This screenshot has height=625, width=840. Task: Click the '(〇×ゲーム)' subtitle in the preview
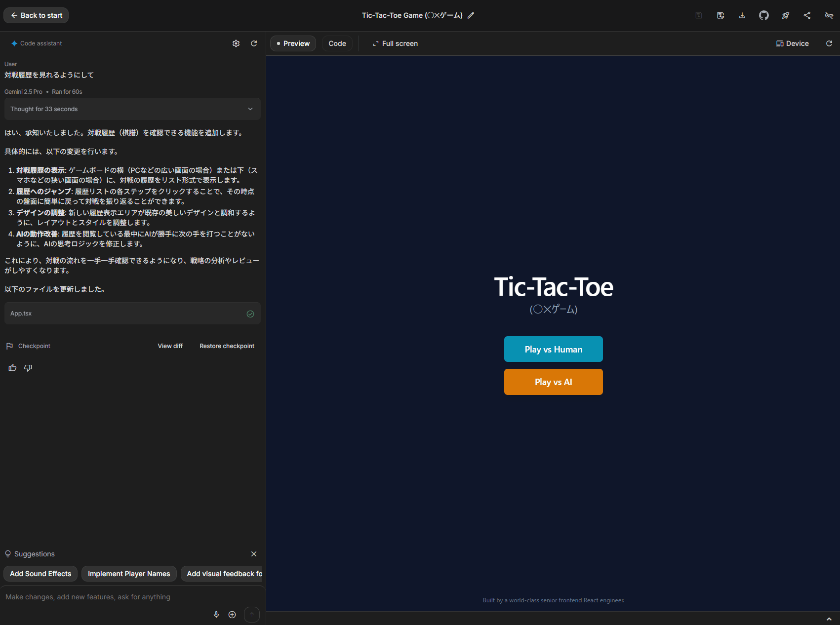(x=554, y=309)
